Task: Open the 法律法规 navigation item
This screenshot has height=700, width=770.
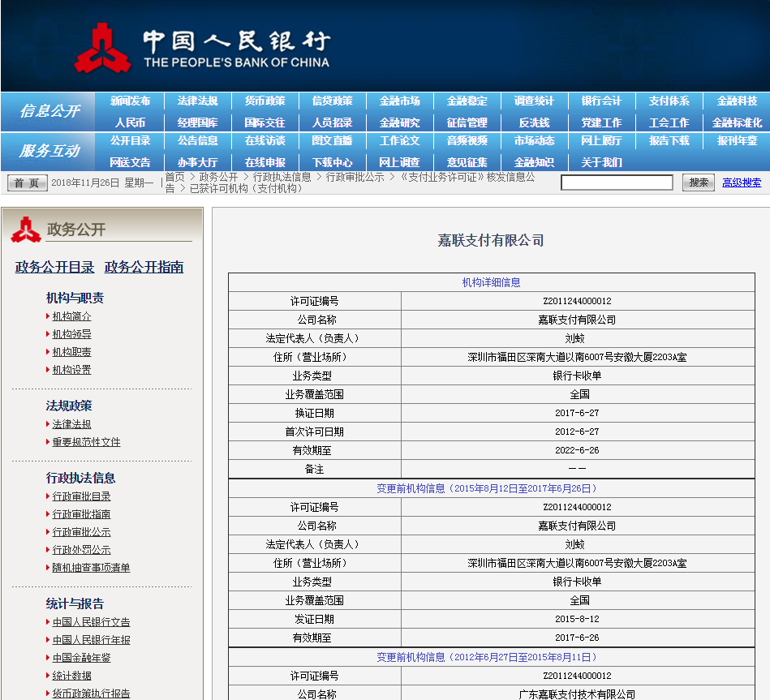Action: coord(197,101)
